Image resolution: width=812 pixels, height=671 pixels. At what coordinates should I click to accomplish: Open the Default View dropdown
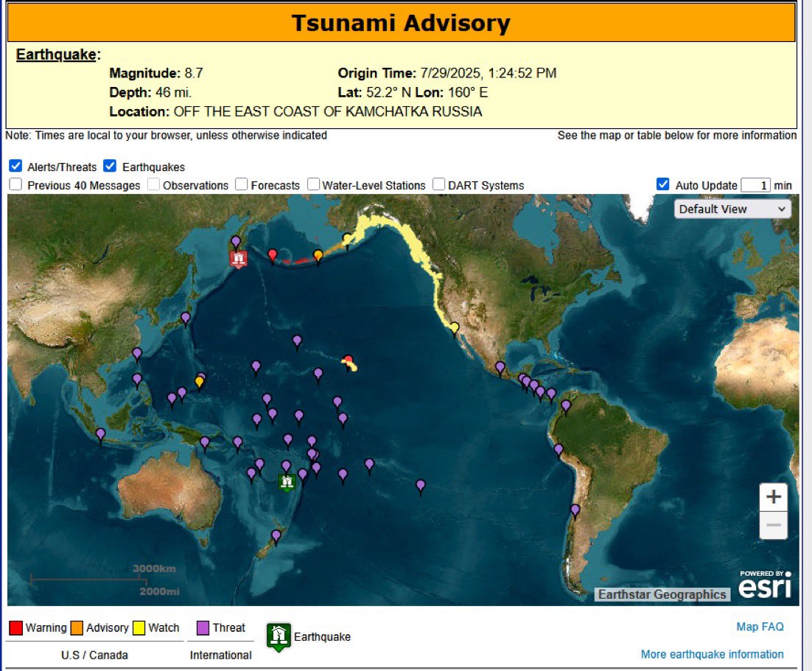[x=732, y=209]
